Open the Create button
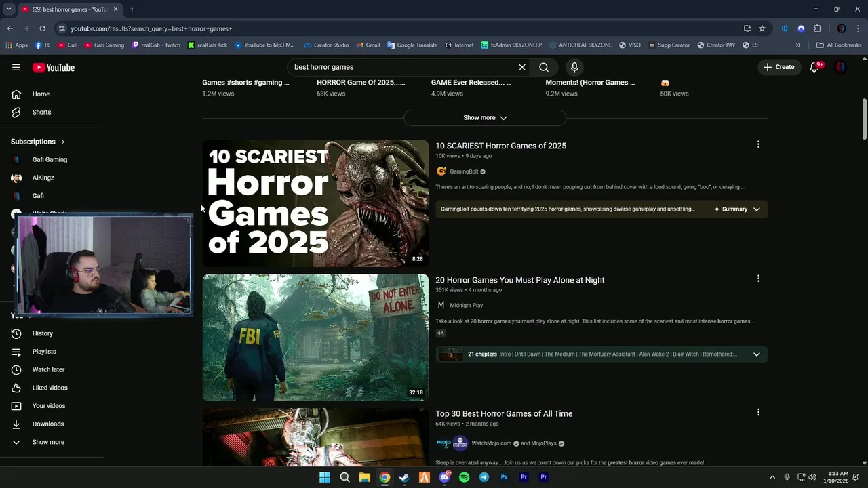The height and width of the screenshot is (488, 868). pyautogui.click(x=778, y=67)
